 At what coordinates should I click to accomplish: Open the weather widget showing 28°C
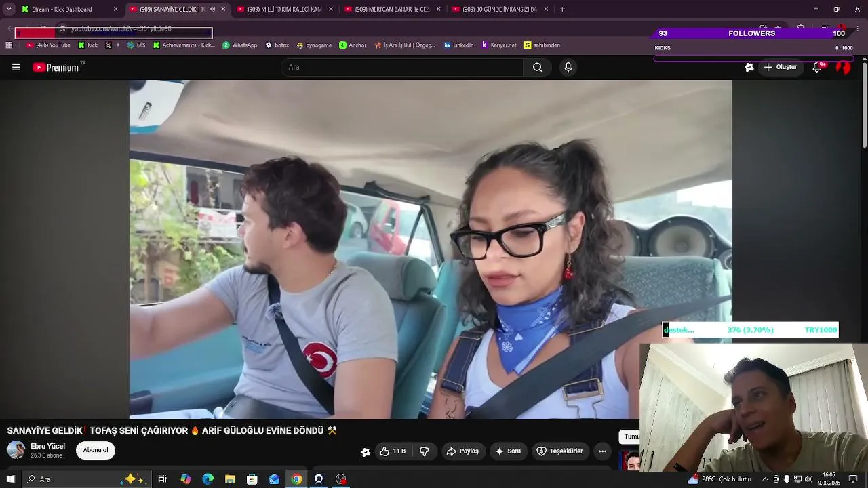(x=721, y=479)
